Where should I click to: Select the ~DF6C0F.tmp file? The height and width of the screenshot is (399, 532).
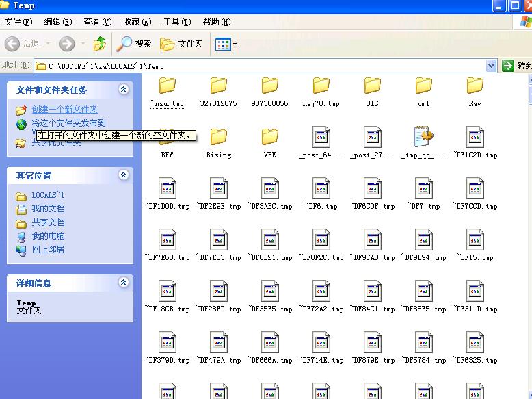pyautogui.click(x=372, y=194)
